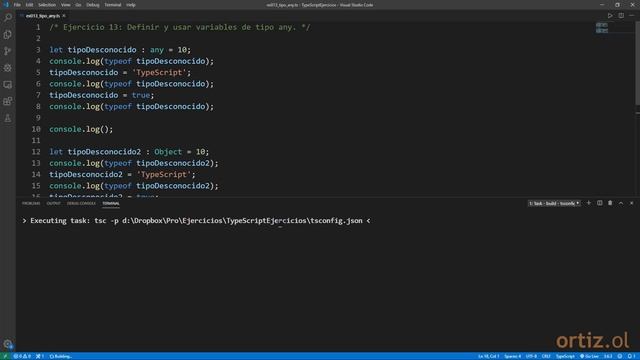
Task: Switch to the Output panel tab
Action: pyautogui.click(x=53, y=203)
